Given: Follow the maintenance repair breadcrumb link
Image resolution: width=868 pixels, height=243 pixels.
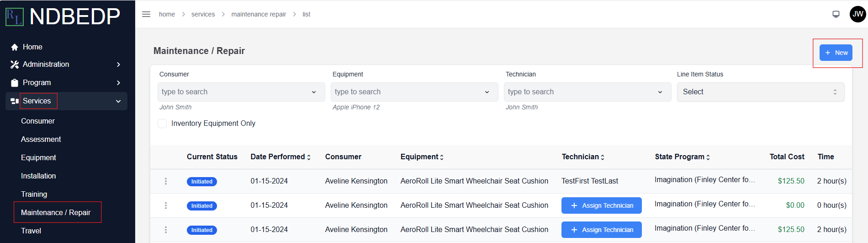Looking at the screenshot, I should pos(259,14).
